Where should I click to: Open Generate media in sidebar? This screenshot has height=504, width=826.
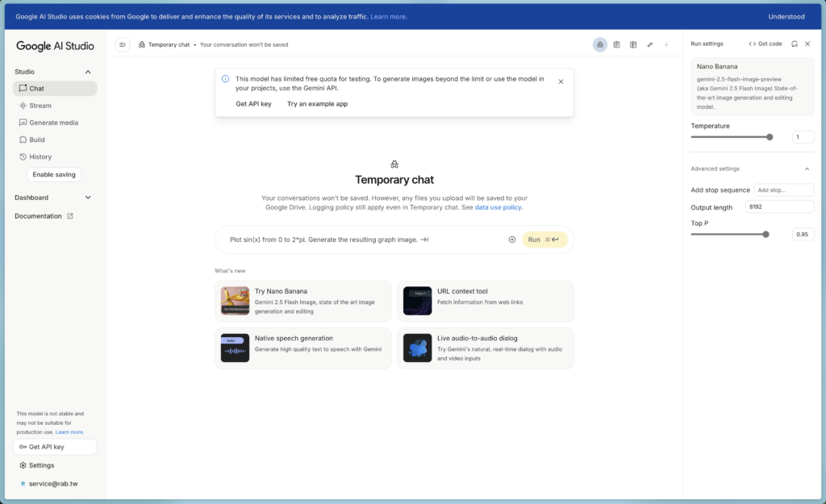click(55, 123)
